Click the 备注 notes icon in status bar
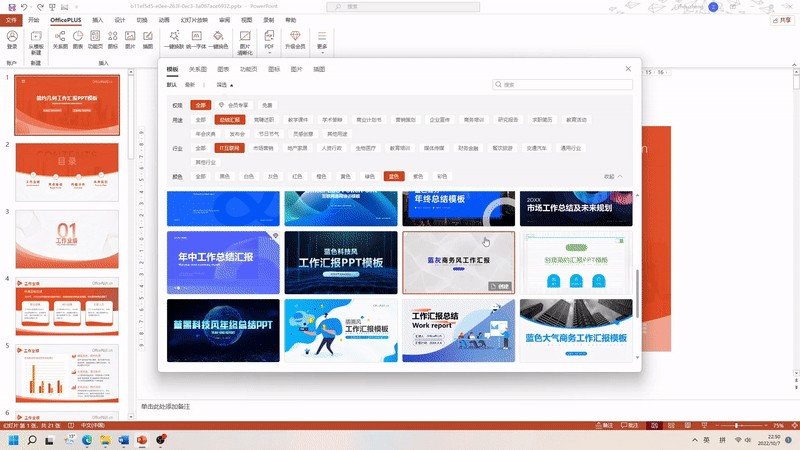 coord(604,425)
